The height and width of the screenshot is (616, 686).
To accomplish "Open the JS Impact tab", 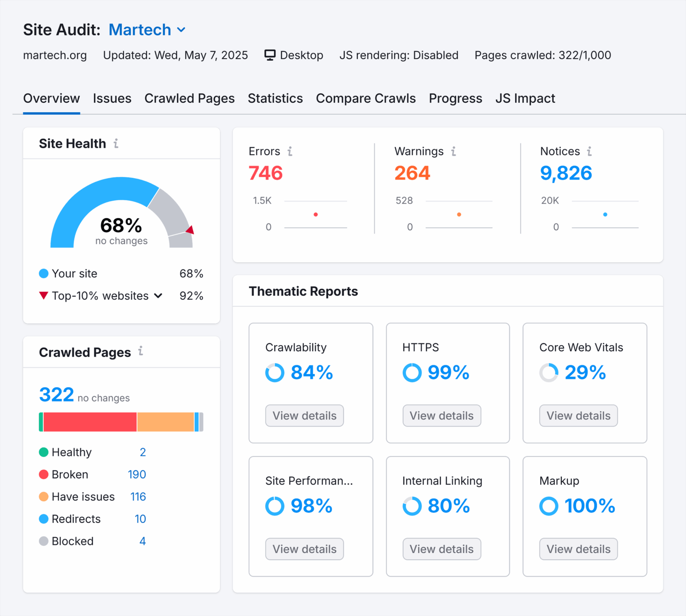I will tap(525, 98).
